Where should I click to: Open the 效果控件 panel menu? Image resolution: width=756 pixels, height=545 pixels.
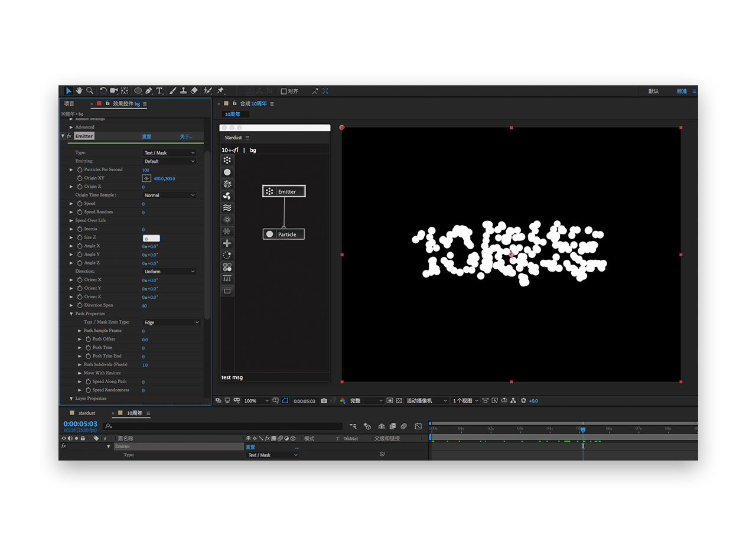pyautogui.click(x=145, y=104)
